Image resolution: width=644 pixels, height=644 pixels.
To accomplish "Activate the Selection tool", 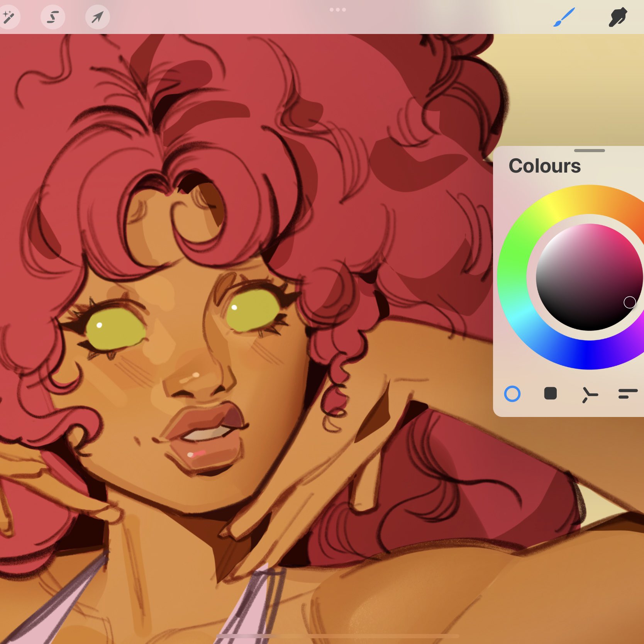I will click(53, 17).
